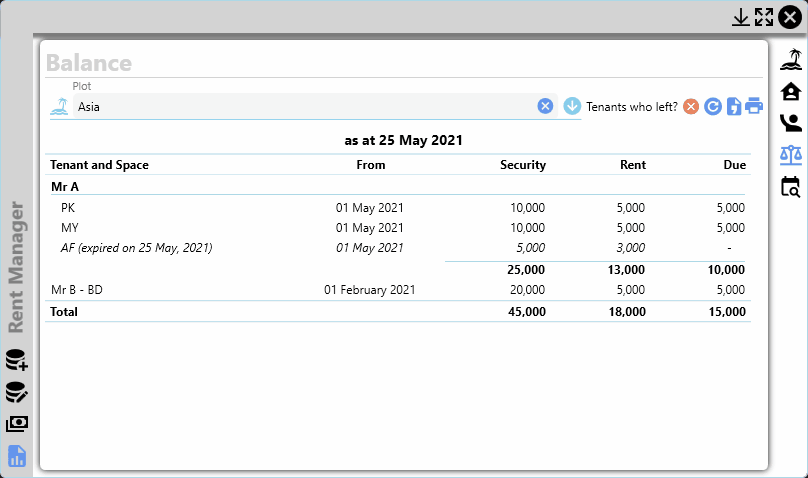The image size is (808, 478).
Task: Click the fullscreen expand icon in title bar
Action: pyautogui.click(x=764, y=17)
